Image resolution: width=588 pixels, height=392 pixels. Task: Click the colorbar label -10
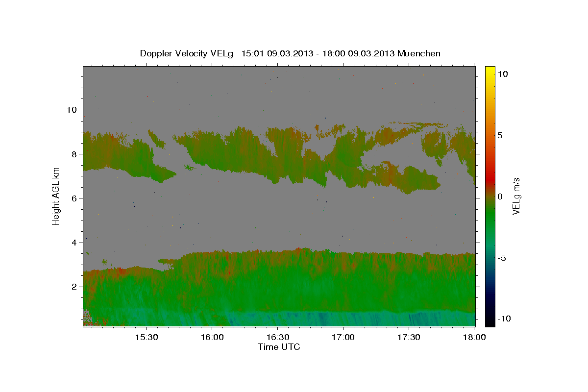[x=504, y=318]
